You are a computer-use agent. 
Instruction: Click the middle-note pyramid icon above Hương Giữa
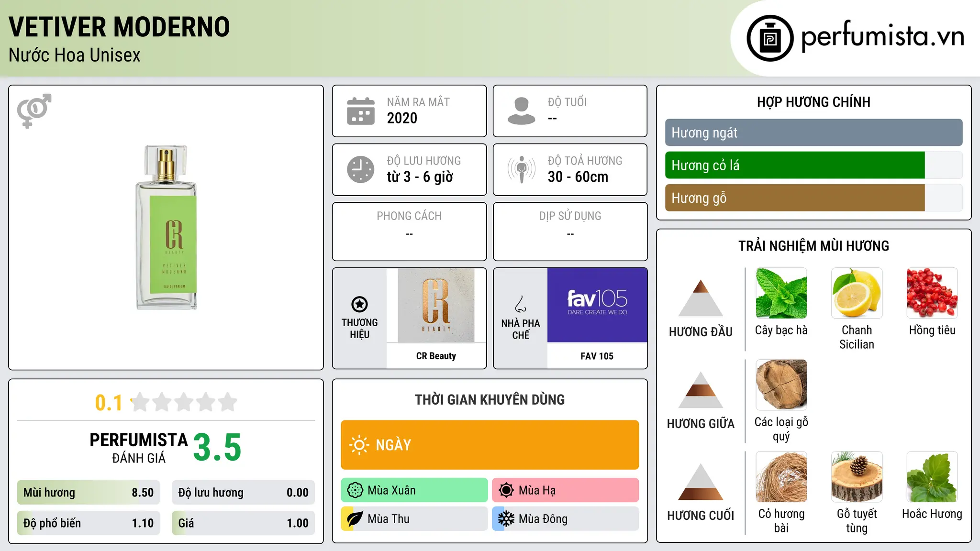(x=701, y=390)
